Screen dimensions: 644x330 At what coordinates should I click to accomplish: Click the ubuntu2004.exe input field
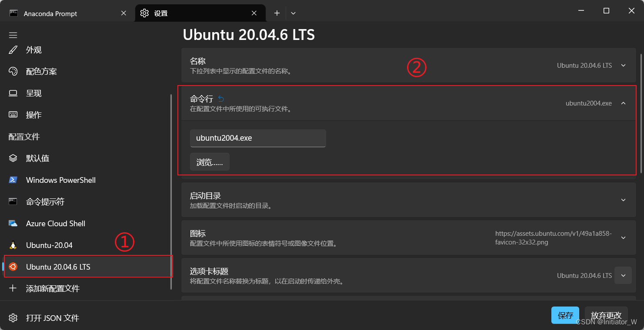pos(258,138)
